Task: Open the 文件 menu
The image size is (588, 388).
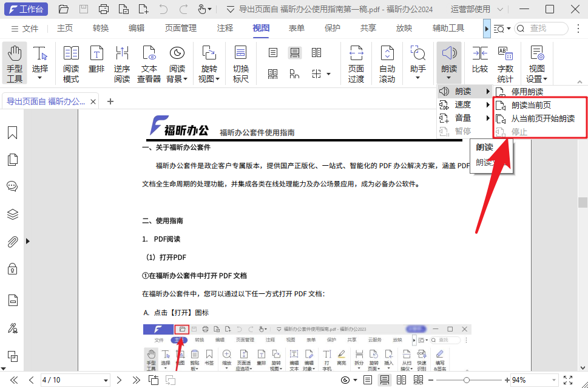Action: coord(31,28)
